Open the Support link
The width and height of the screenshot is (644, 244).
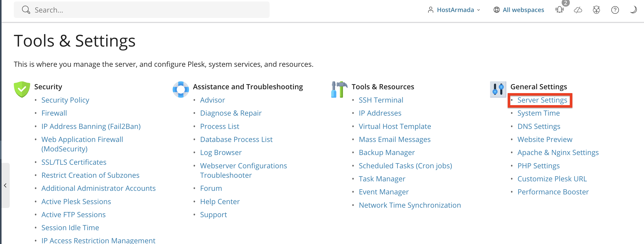pyautogui.click(x=214, y=215)
